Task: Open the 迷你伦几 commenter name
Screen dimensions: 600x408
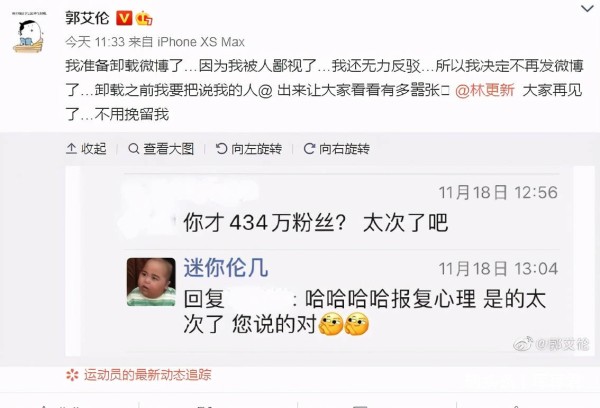Action: click(x=225, y=267)
